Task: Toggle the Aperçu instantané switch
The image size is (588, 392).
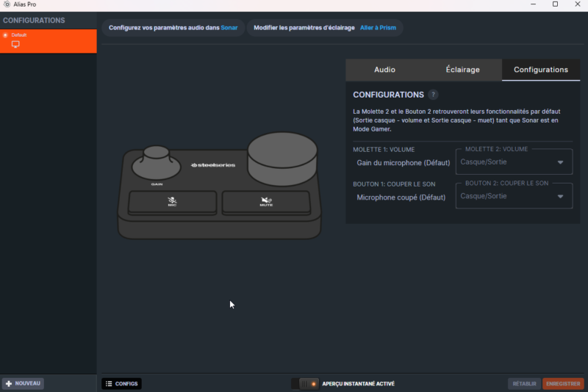Action: tap(305, 384)
